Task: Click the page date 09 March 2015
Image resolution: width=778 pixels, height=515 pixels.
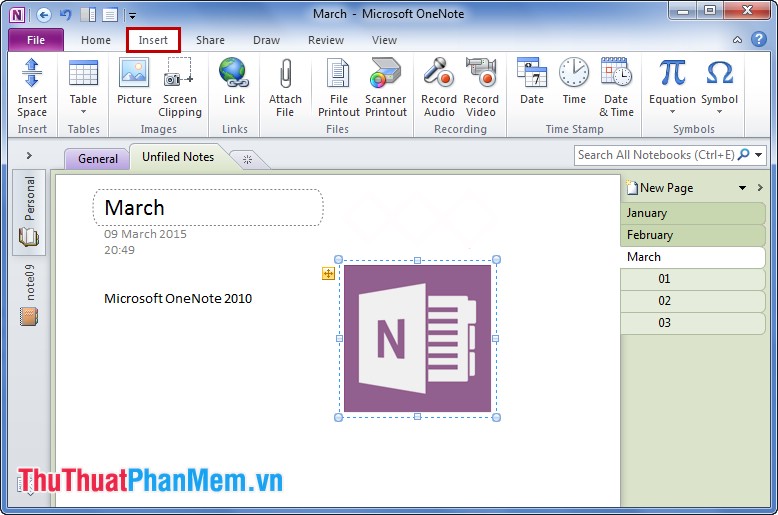Action: [145, 234]
